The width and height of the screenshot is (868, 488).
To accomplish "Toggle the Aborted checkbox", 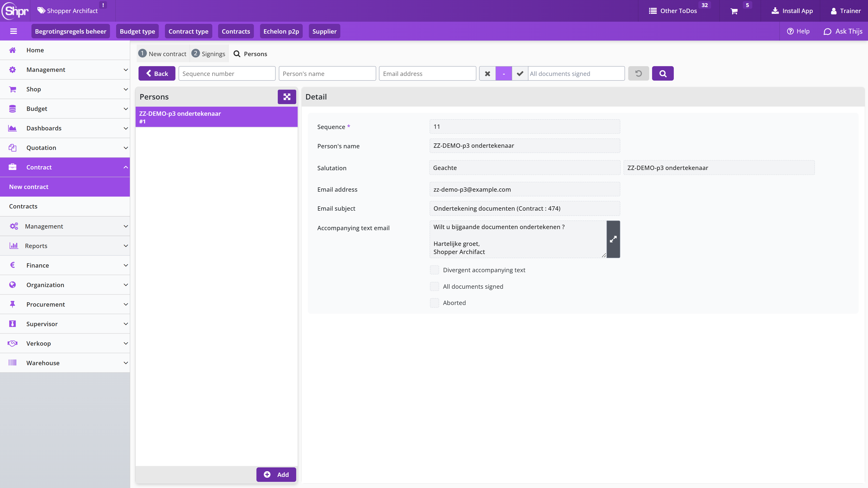I will point(434,303).
